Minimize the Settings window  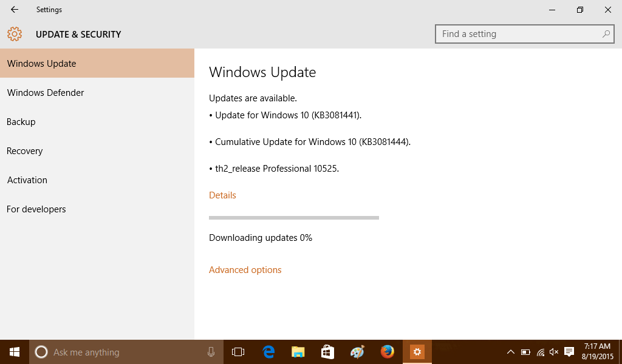pos(552,10)
